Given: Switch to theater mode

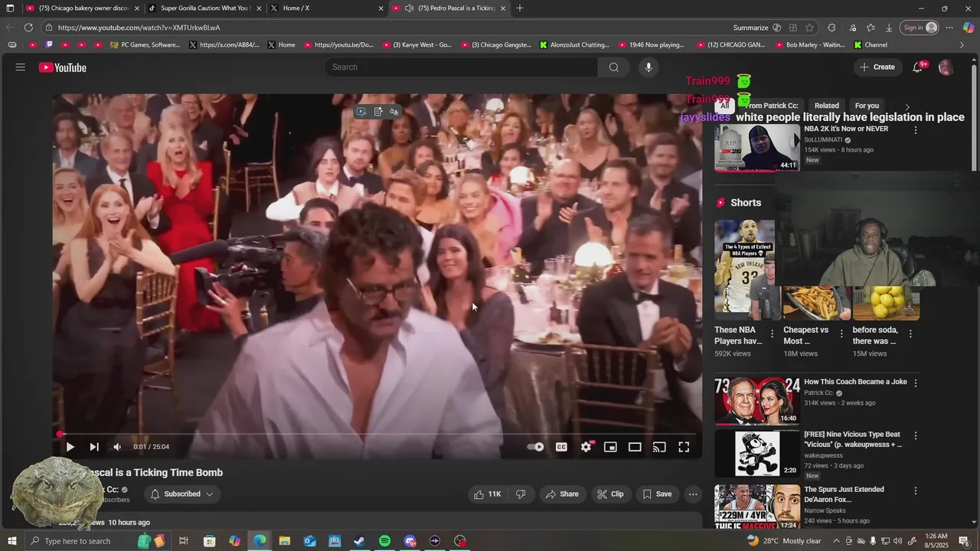Looking at the screenshot, I should [635, 447].
